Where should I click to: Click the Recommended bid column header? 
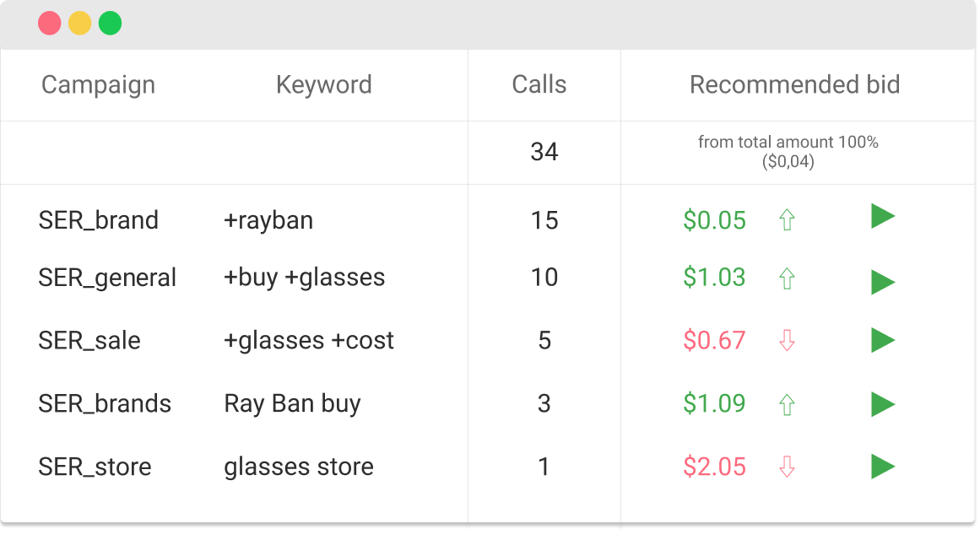[x=794, y=84]
